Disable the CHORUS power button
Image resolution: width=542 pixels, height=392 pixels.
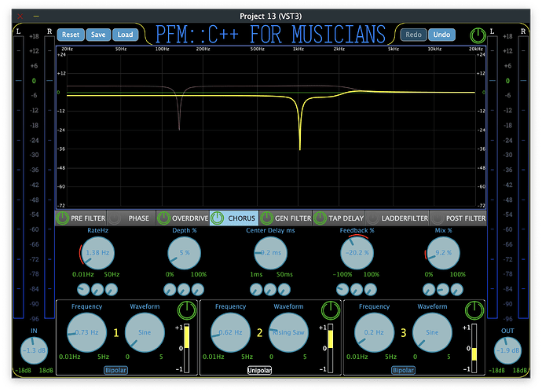tap(217, 218)
